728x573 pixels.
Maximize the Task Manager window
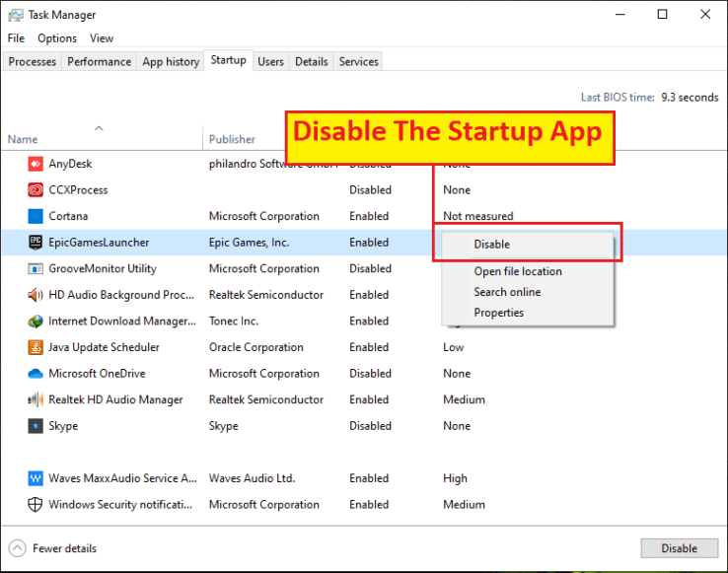coord(663,15)
